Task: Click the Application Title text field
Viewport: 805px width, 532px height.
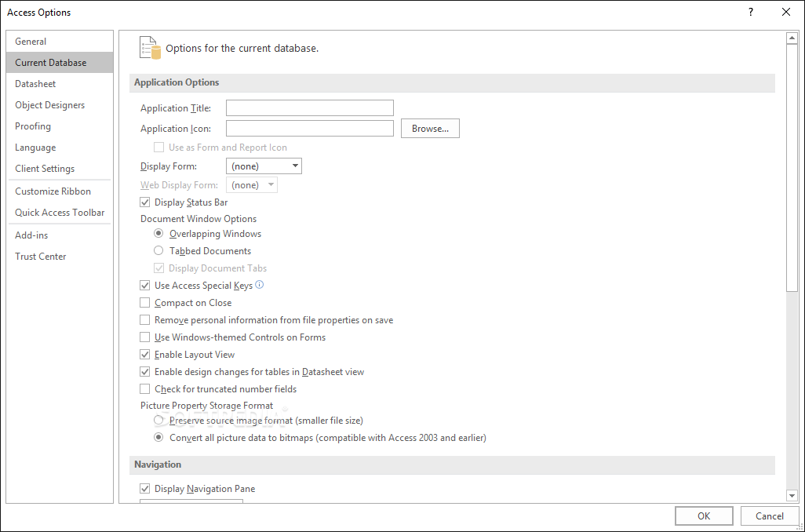Action: pyautogui.click(x=310, y=107)
